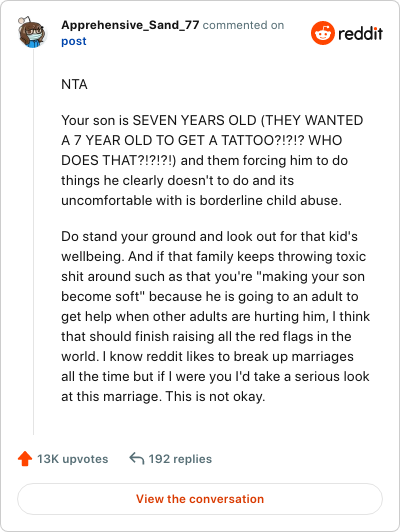Open the "192 replies" link
The height and width of the screenshot is (532, 400).
pos(180,459)
